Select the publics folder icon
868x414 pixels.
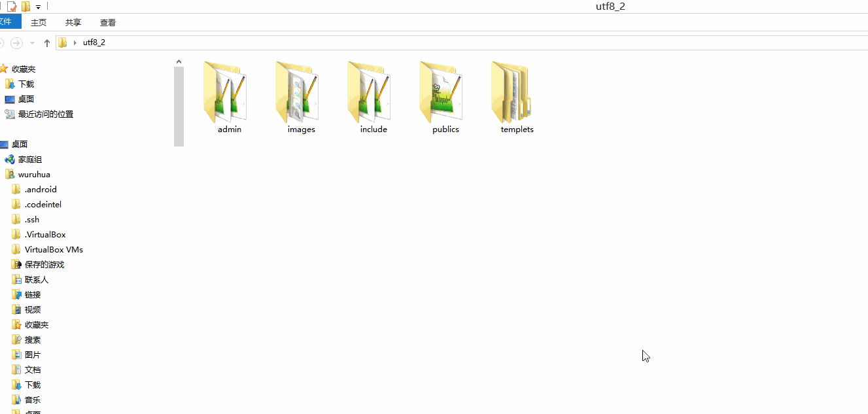[442, 92]
